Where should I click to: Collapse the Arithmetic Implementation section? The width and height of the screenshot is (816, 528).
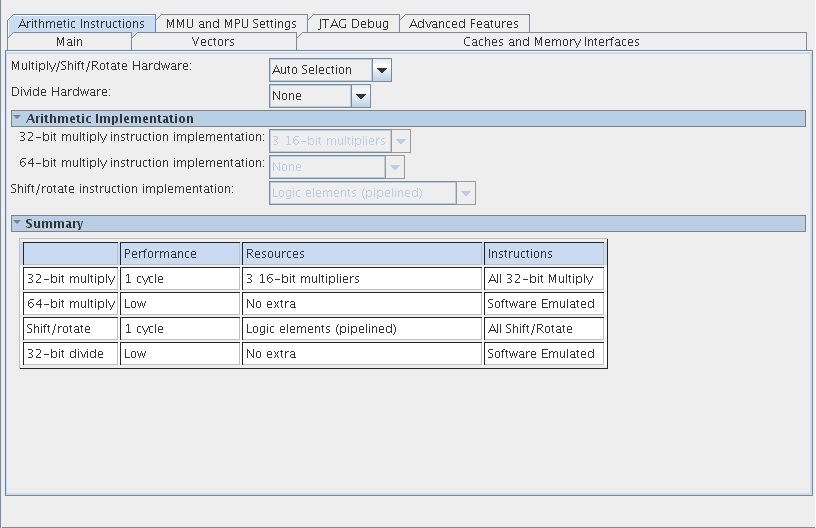click(17, 118)
